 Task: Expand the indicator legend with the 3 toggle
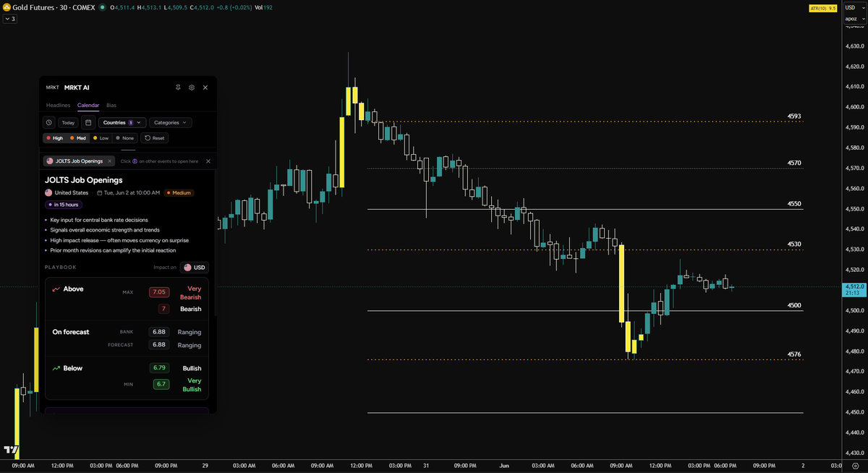point(10,19)
